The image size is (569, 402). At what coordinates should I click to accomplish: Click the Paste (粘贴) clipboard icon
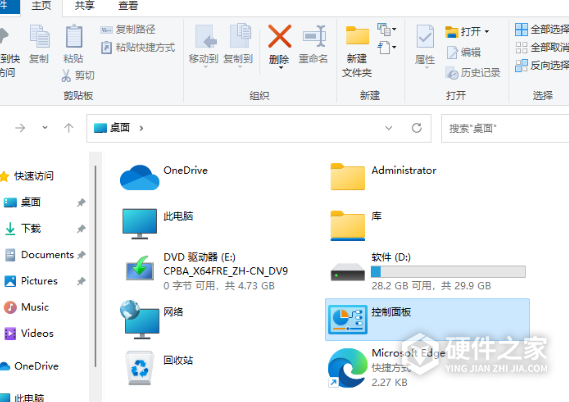[x=74, y=36]
